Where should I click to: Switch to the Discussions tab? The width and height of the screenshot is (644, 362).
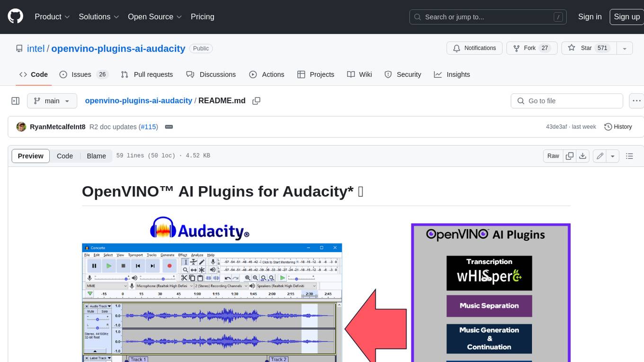coord(211,74)
